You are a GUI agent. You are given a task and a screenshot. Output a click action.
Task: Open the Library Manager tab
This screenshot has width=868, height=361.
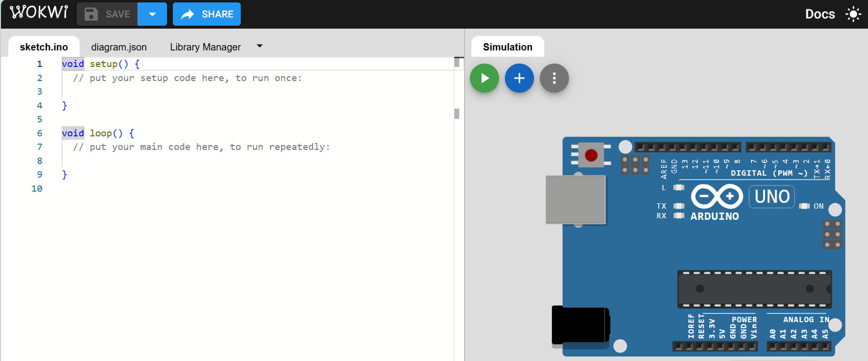205,47
